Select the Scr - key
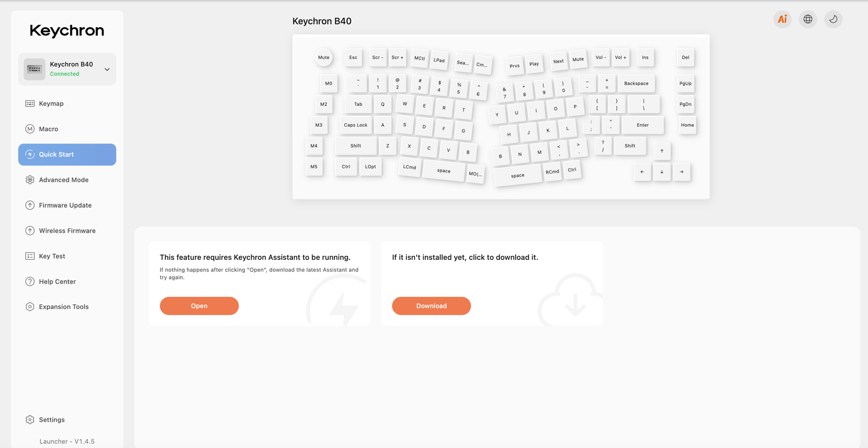 [377, 57]
